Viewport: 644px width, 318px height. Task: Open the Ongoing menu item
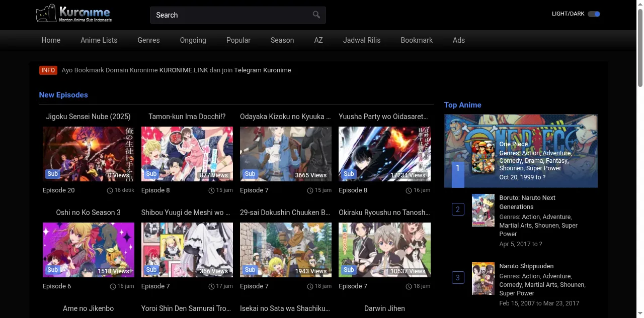(x=193, y=40)
